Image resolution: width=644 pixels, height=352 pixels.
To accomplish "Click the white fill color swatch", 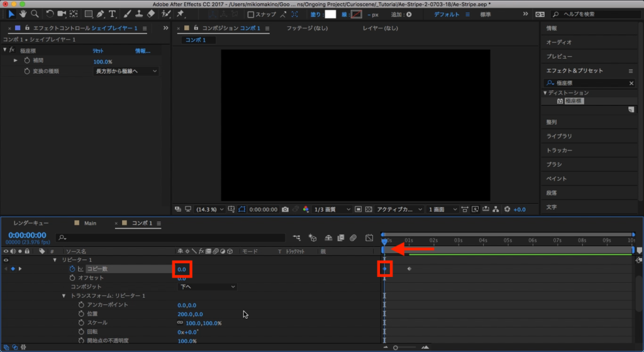I will (x=330, y=14).
